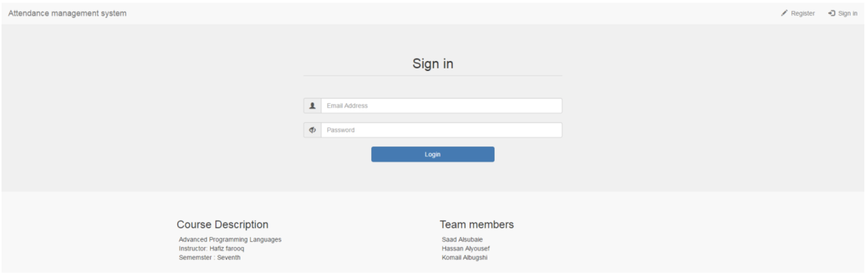The image size is (868, 276).
Task: Go to Attendance management system home title
Action: (68, 13)
